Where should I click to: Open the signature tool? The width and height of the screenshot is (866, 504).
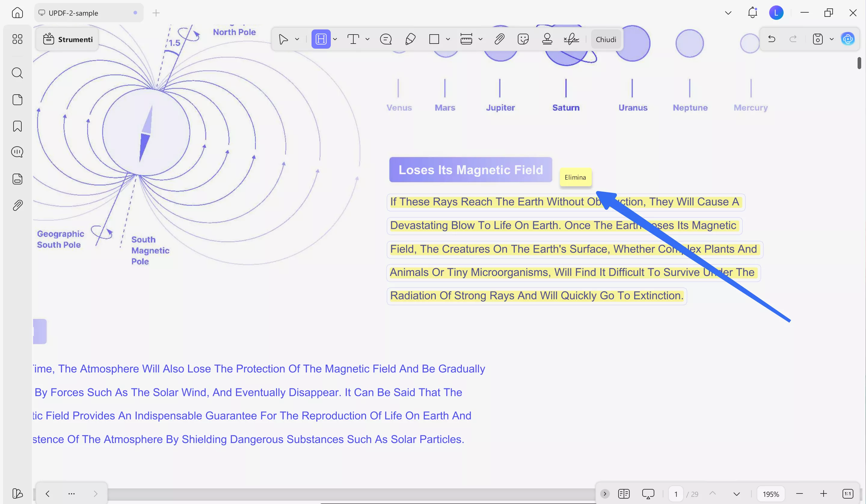pyautogui.click(x=571, y=39)
